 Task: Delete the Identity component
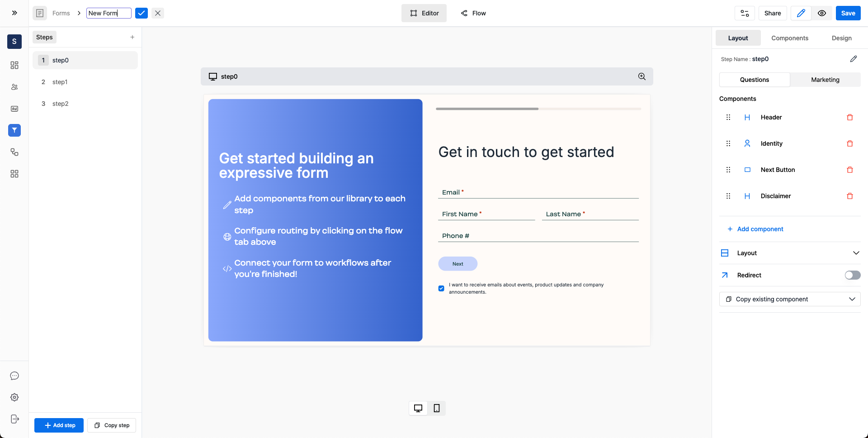click(x=850, y=143)
